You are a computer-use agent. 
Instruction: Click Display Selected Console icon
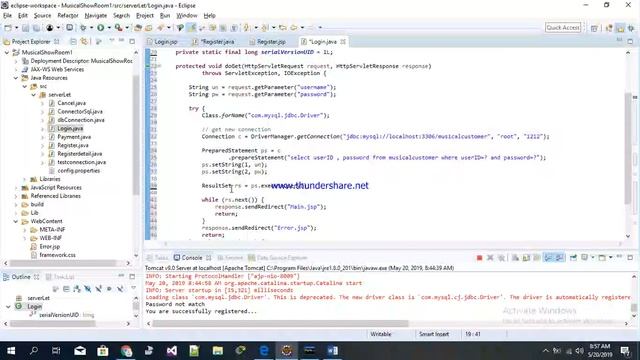point(585,258)
